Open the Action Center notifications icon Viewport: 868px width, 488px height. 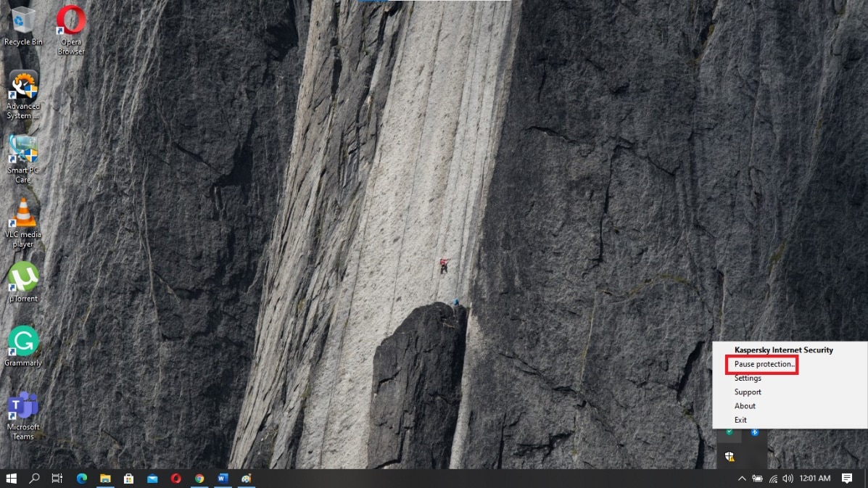[847, 479]
